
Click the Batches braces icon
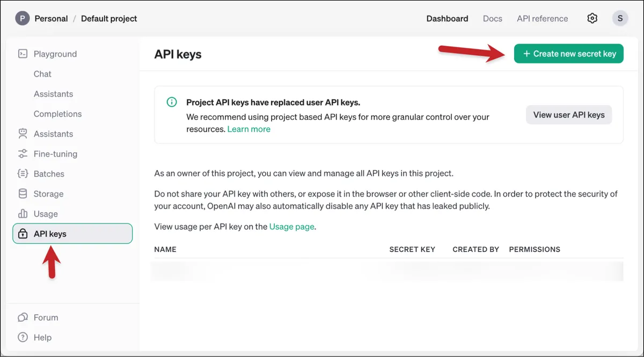[23, 174]
